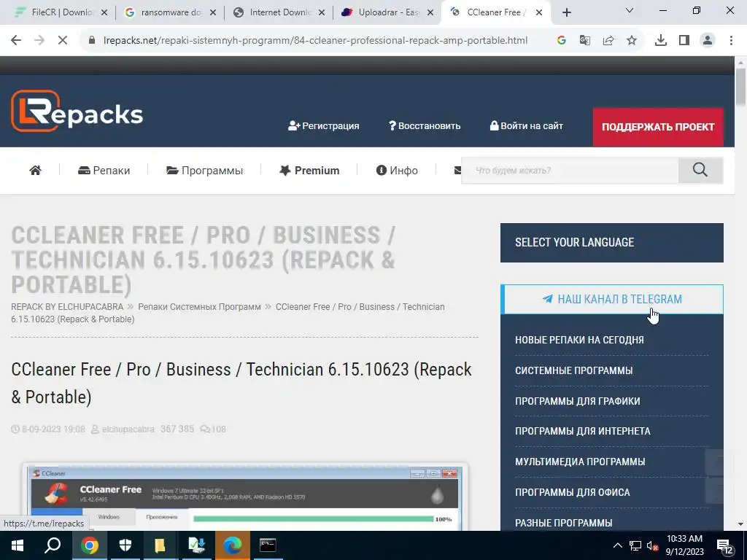Open the Google icon in address bar
747x560 pixels.
pos(561,41)
